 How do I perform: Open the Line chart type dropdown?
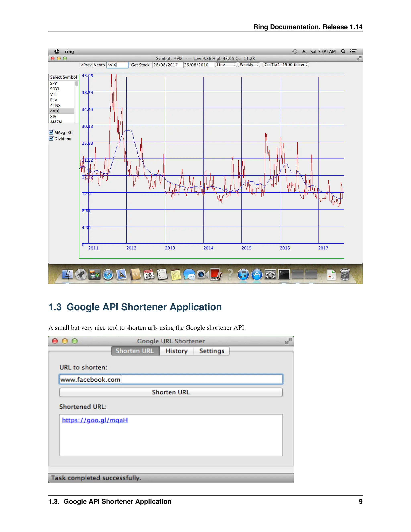pyautogui.click(x=226, y=65)
